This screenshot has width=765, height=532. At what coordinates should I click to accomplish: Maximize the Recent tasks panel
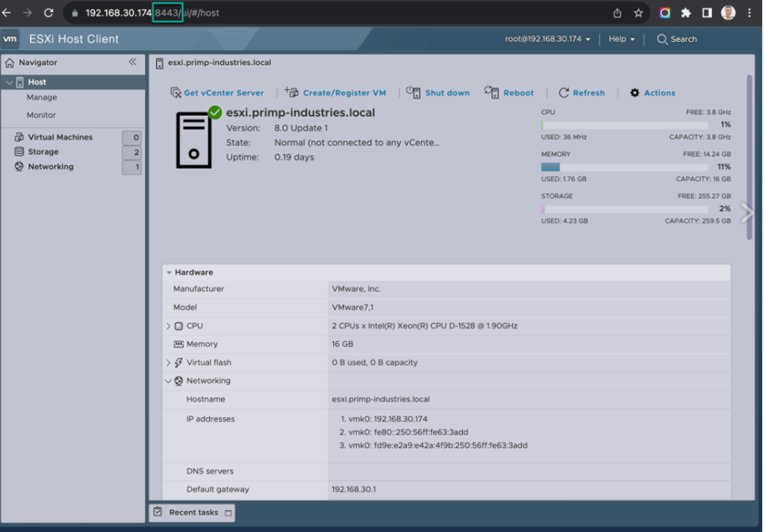pos(228,513)
